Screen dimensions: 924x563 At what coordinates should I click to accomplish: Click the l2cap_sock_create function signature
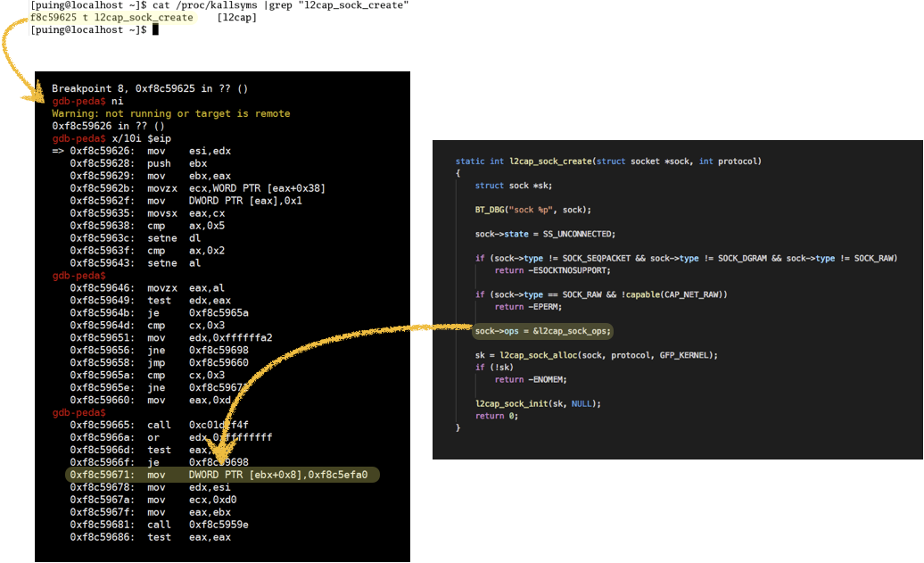click(x=608, y=161)
